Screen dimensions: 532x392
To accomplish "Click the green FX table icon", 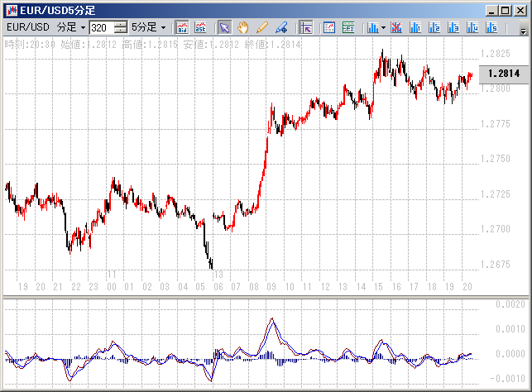I will pos(348,27).
